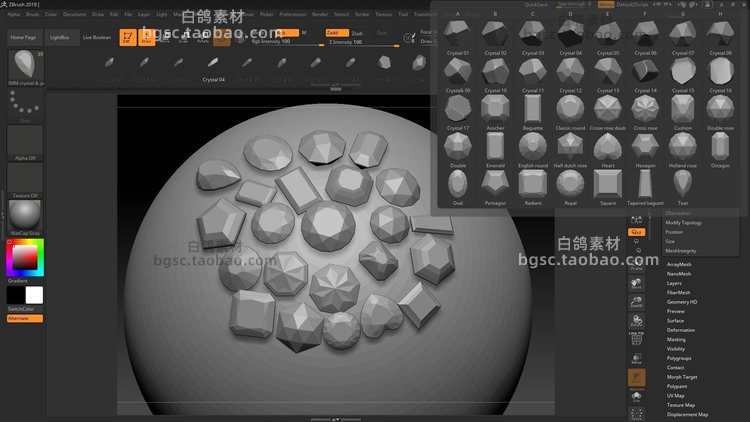750x422 pixels.
Task: Toggle the Zadd button
Action: [x=337, y=33]
